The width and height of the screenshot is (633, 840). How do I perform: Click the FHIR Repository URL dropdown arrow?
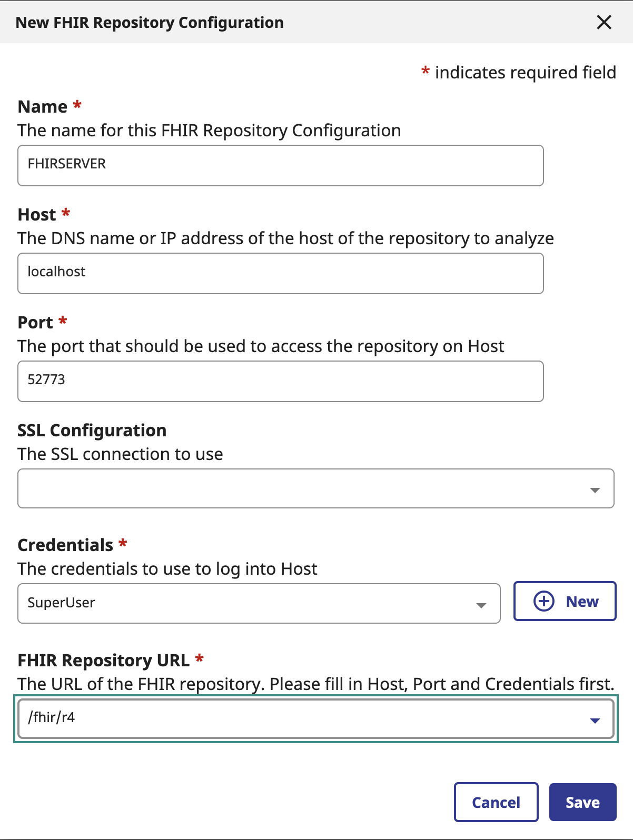point(595,721)
